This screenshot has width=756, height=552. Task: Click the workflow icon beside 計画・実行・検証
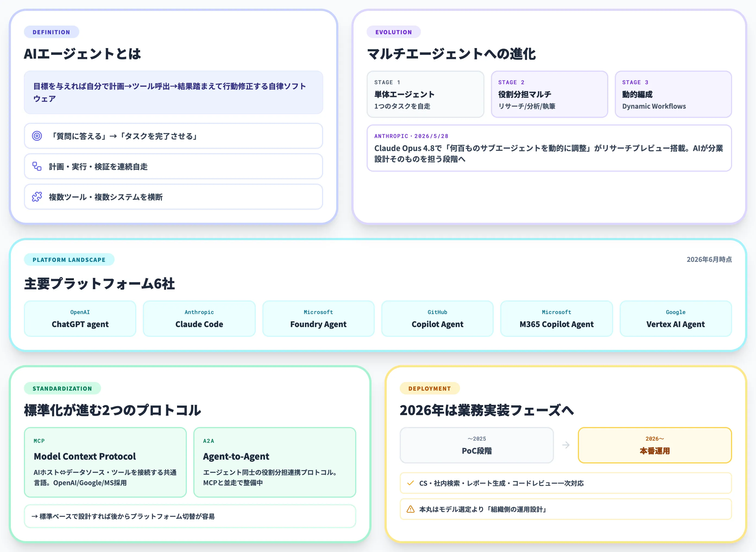click(x=37, y=167)
